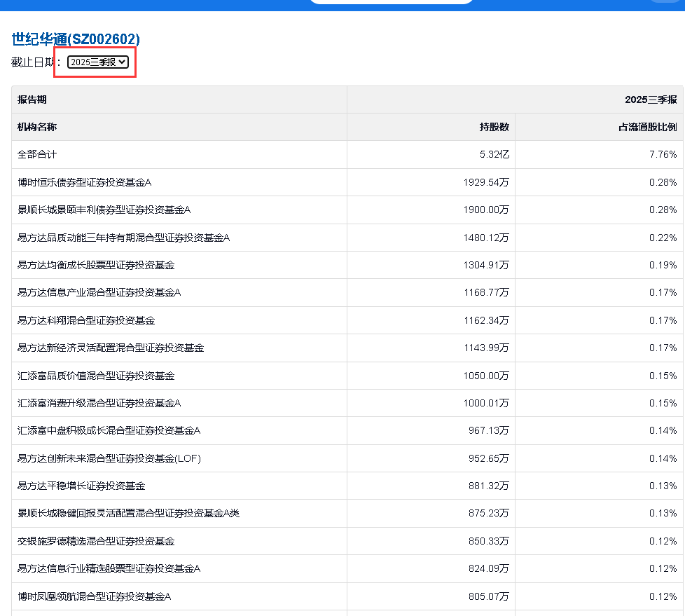Click the 5.32亿 total shares value
This screenshot has height=616, width=685.
pos(494,155)
